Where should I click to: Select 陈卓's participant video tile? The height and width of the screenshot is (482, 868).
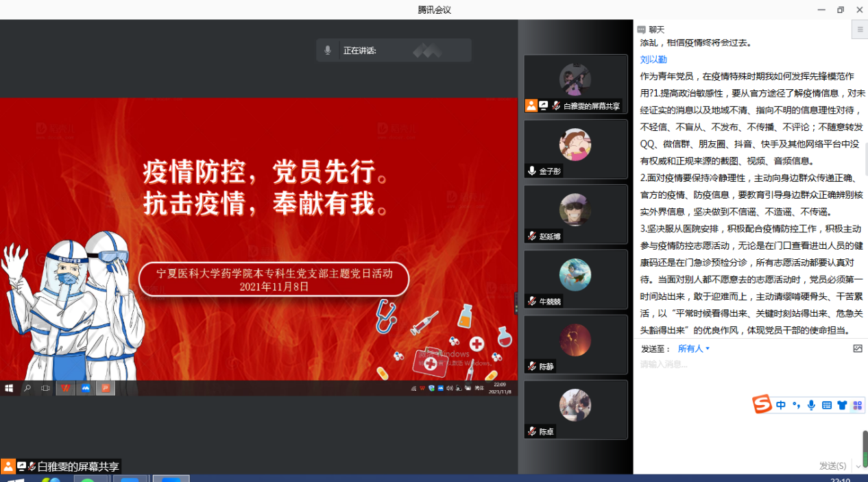575,409
